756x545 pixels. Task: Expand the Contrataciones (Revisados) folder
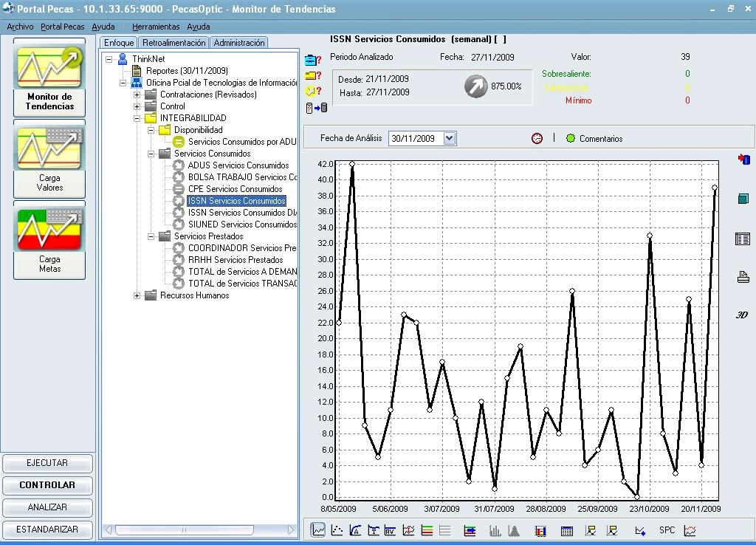coord(137,95)
